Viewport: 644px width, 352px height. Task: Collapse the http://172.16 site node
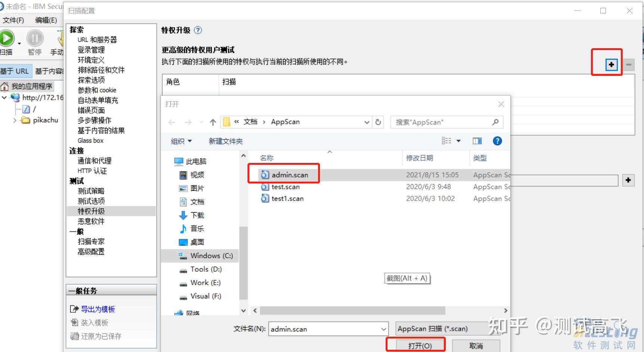click(x=4, y=98)
